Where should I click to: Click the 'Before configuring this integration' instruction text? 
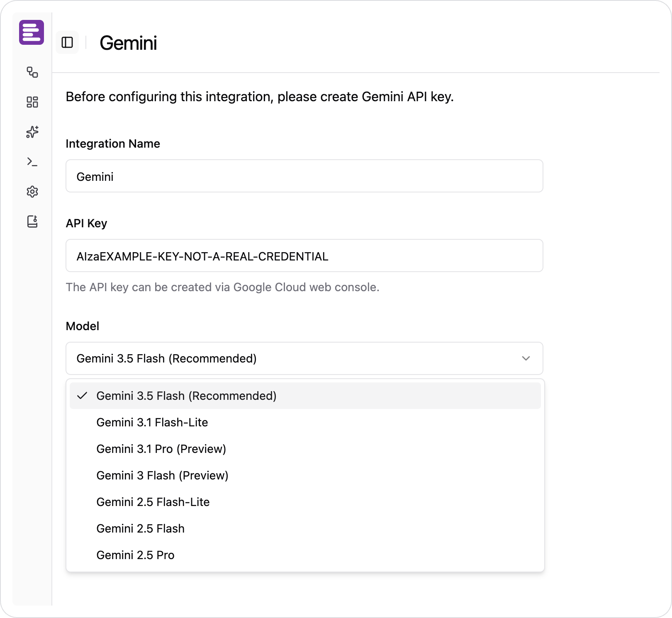tap(260, 97)
